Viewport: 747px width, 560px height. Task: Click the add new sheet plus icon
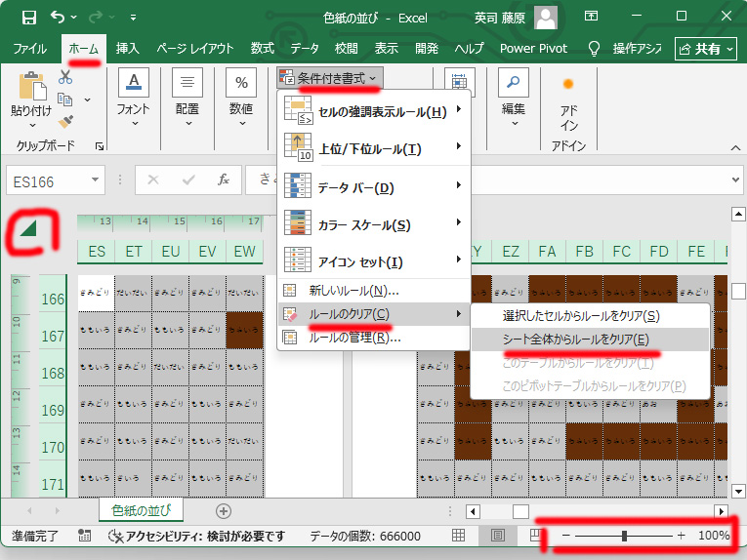223,510
